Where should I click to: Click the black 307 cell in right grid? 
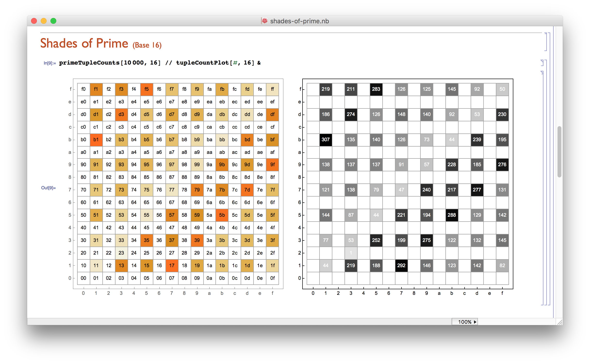326,140
